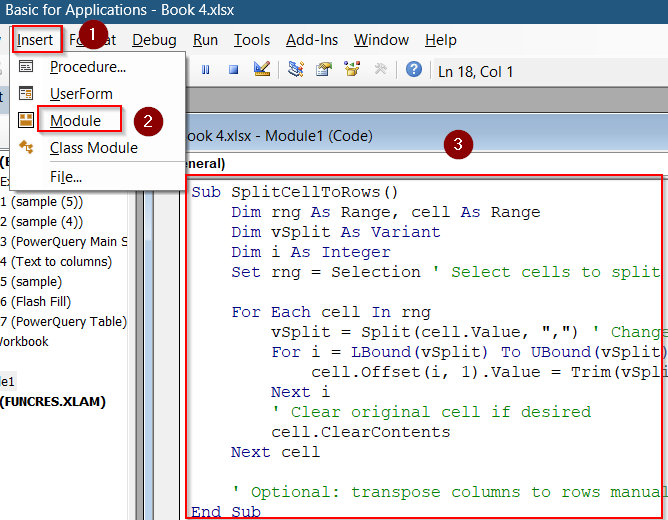The height and width of the screenshot is (520, 668).
Task: Click the Reset (stop) toolbar icon
Action: (x=233, y=69)
